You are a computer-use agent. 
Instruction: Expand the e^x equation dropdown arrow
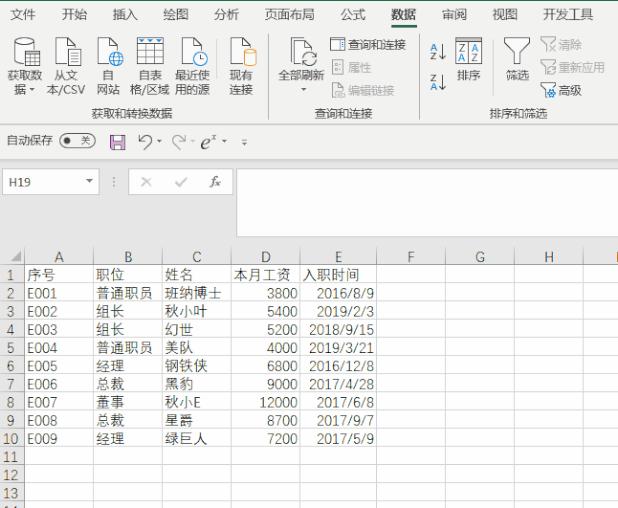(x=224, y=141)
